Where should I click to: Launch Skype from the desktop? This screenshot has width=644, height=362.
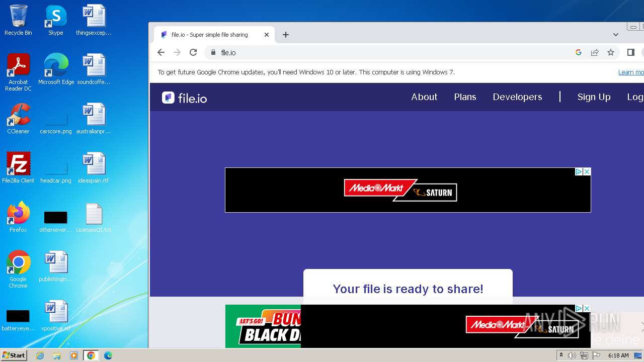pyautogui.click(x=56, y=20)
